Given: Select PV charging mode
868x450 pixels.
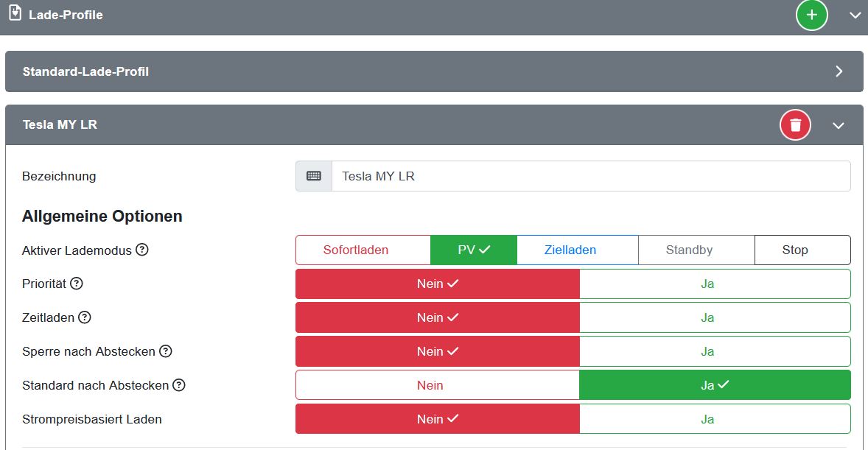Looking at the screenshot, I should click(474, 250).
